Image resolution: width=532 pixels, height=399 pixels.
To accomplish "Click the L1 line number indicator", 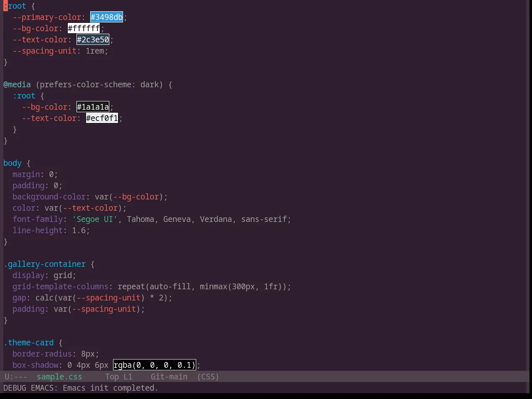I will pos(128,377).
